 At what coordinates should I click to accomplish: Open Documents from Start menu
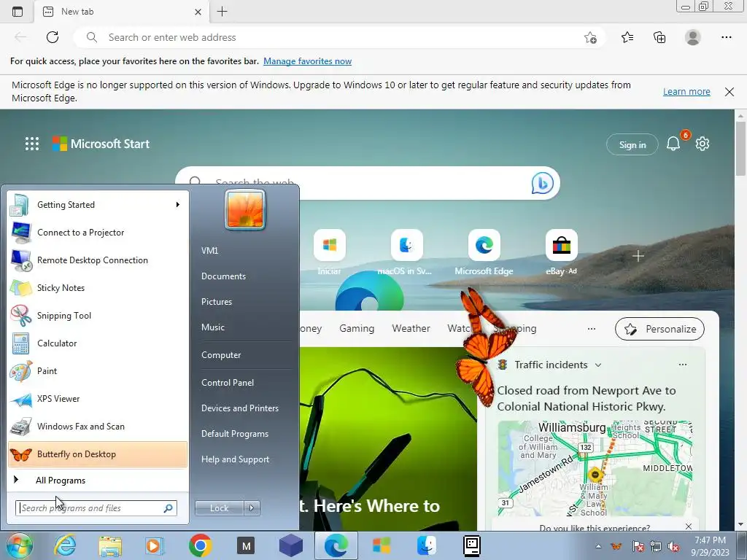tap(223, 276)
